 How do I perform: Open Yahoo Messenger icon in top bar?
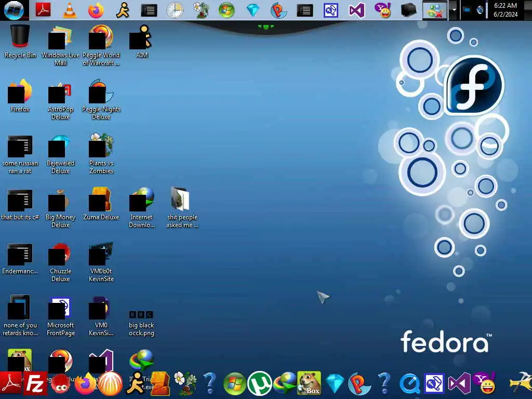[383, 10]
